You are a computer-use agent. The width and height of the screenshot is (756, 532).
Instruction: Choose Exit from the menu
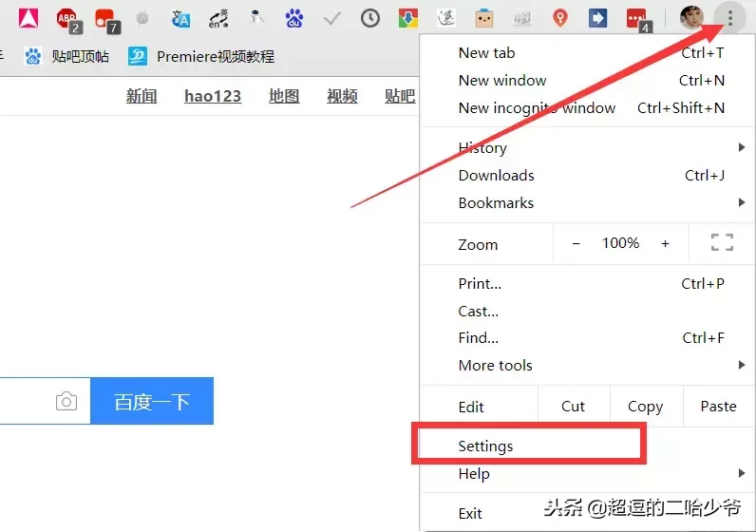coord(587,513)
